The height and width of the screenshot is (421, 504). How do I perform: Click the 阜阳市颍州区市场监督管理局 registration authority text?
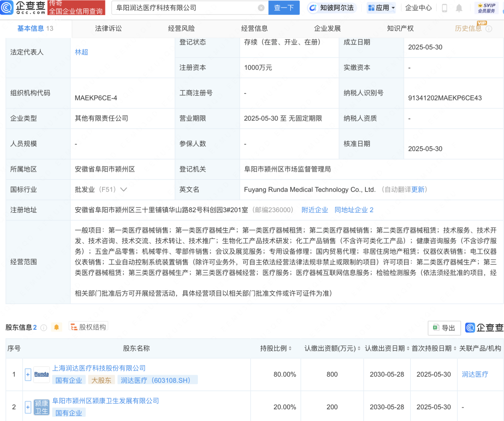click(287, 169)
